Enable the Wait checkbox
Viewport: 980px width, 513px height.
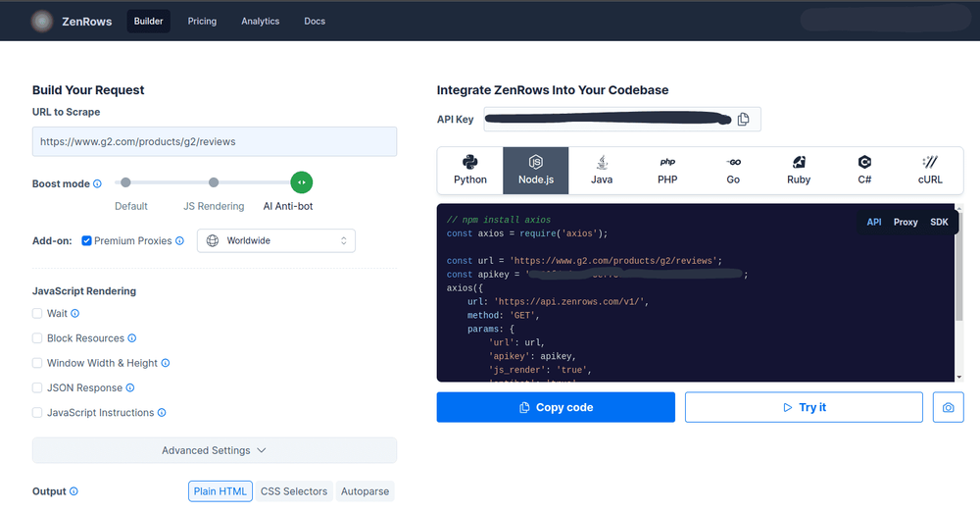pos(37,314)
